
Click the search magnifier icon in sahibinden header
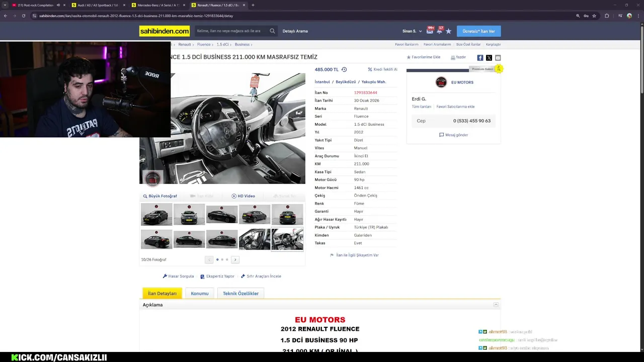[272, 31]
